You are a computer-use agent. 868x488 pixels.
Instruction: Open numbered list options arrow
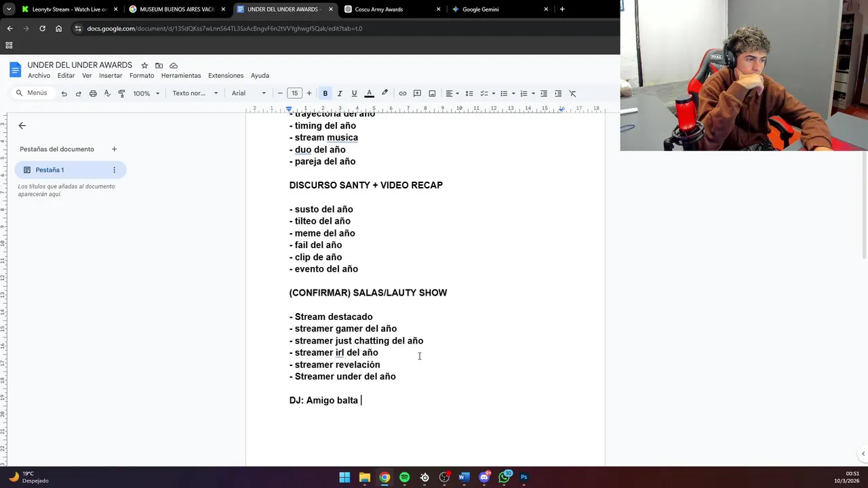(533, 94)
